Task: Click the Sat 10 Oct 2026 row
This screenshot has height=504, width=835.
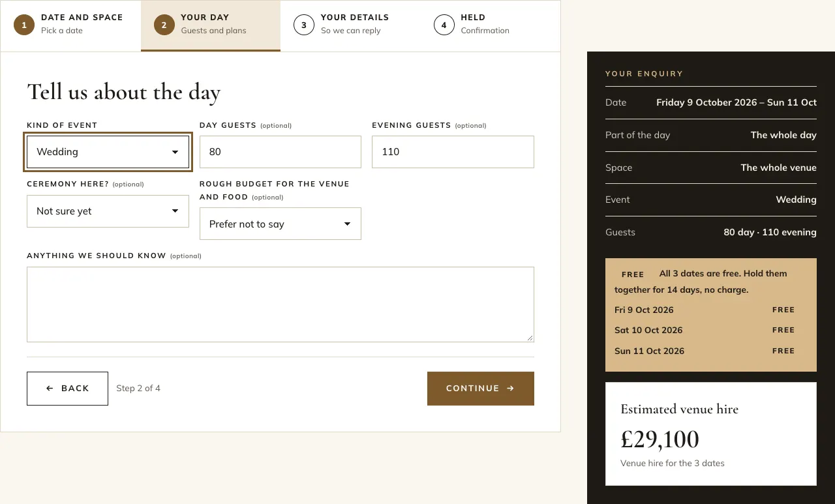Action: 705,331
